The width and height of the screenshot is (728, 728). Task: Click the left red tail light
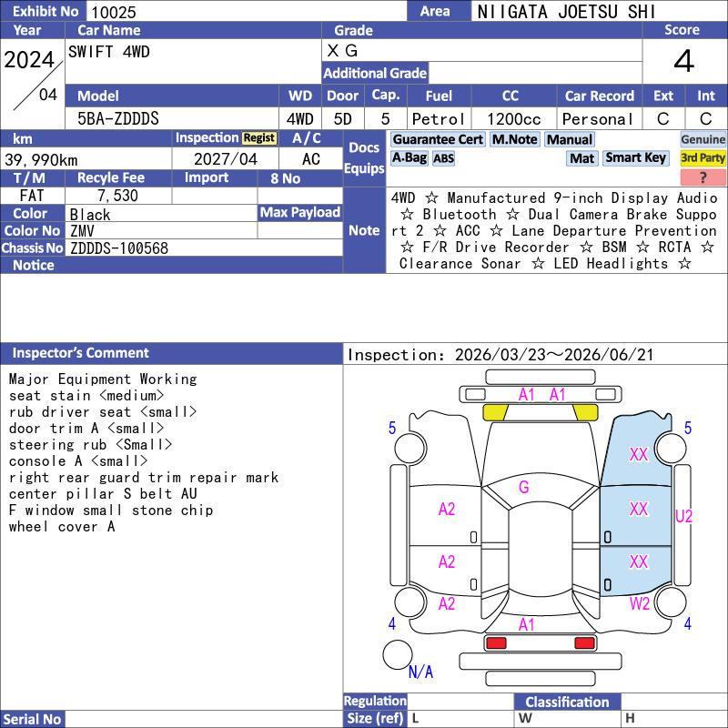click(495, 643)
